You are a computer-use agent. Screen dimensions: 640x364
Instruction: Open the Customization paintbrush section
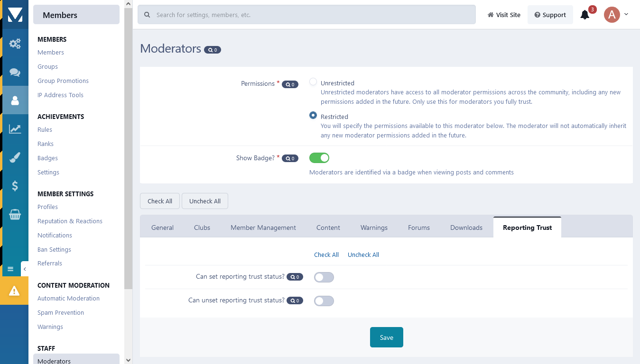(x=15, y=158)
